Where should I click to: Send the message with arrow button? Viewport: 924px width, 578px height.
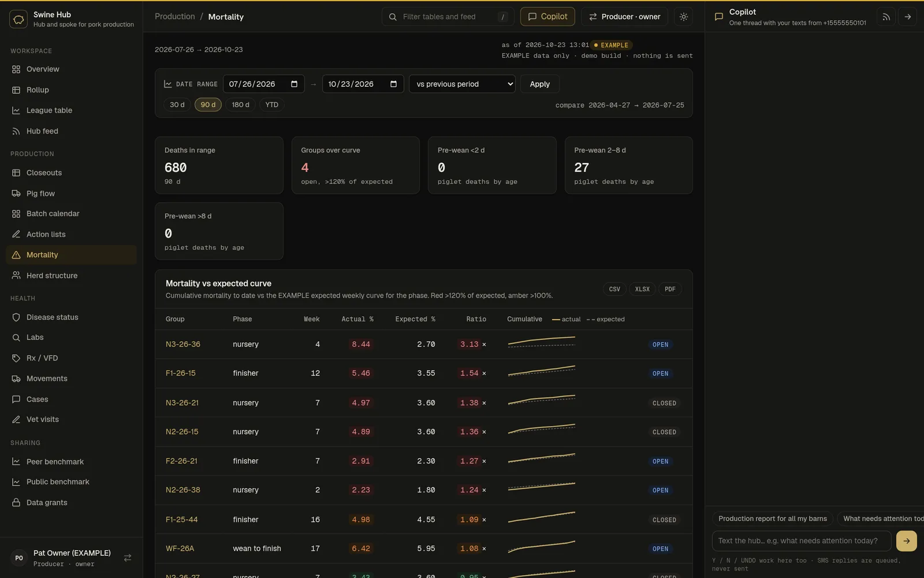pyautogui.click(x=907, y=541)
